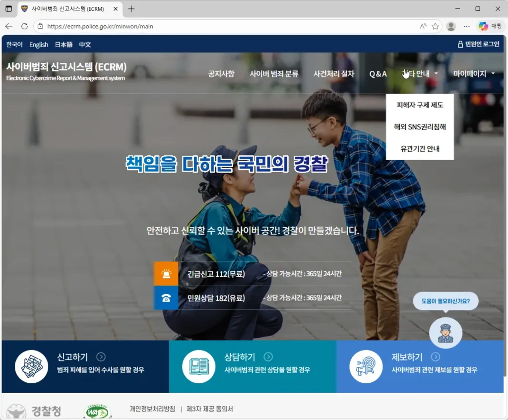Viewport: 508px width, 420px height.
Task: Open the police officer chatbot icon
Action: (x=445, y=333)
